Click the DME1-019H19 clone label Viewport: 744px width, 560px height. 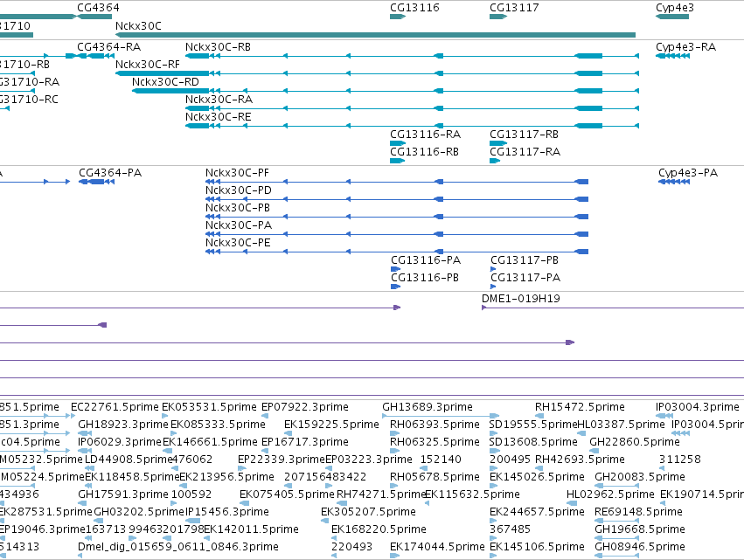pos(521,298)
